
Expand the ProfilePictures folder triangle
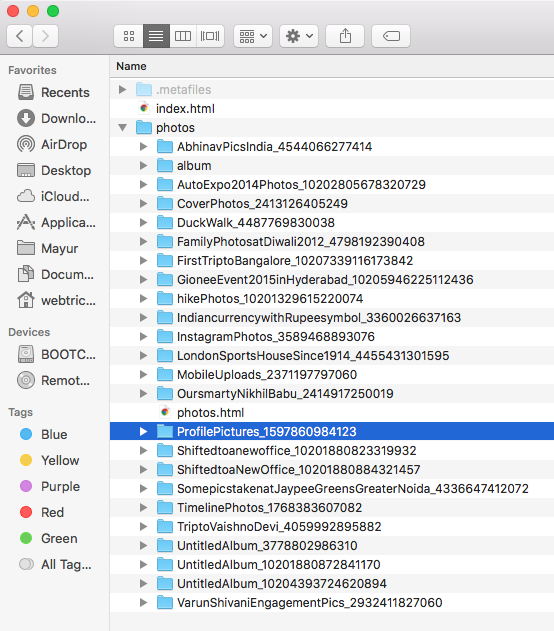click(x=143, y=432)
